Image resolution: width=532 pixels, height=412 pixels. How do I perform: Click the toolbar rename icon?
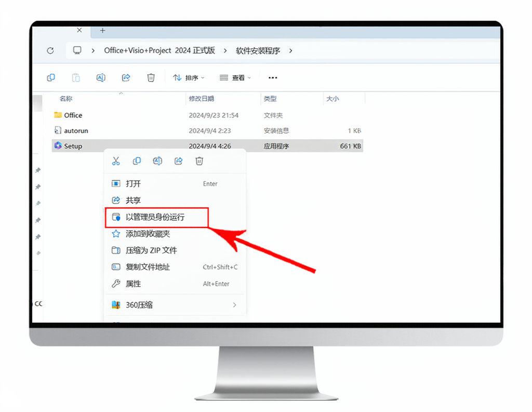coord(101,78)
